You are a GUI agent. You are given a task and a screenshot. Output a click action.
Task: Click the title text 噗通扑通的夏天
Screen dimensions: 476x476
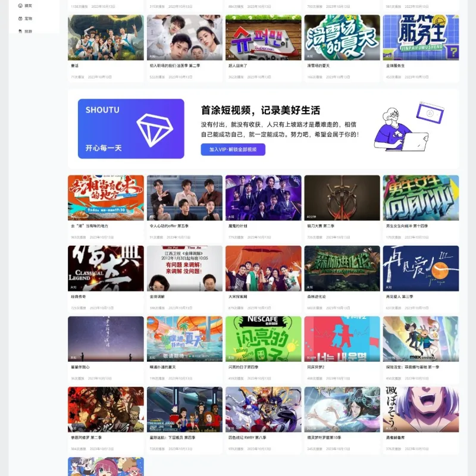pos(162,367)
